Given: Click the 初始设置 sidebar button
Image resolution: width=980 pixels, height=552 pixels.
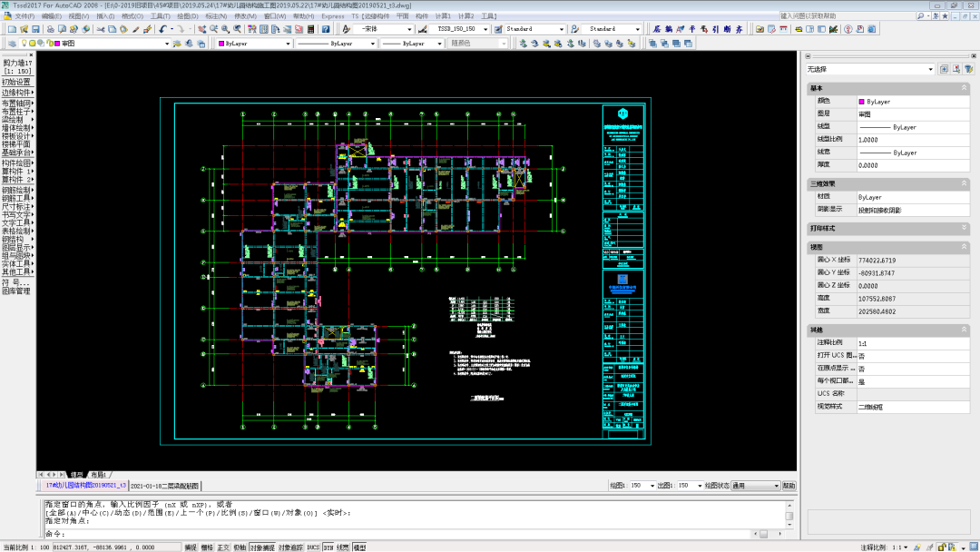Looking at the screenshot, I should point(16,82).
